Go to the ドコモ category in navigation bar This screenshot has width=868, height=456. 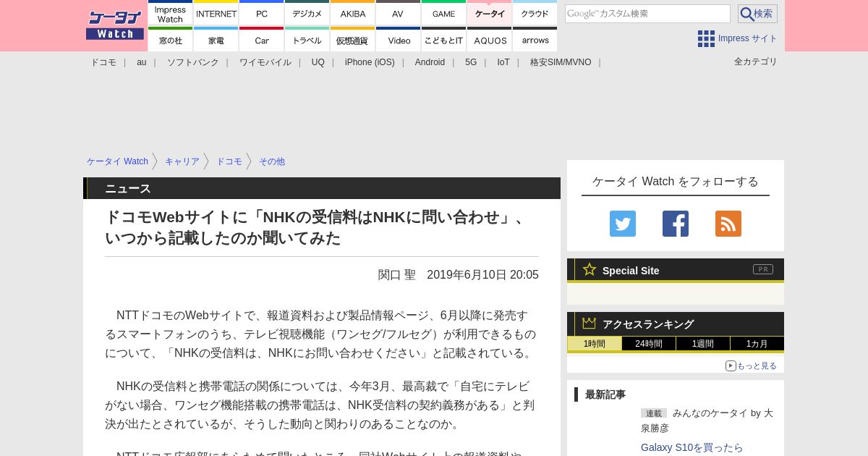pyautogui.click(x=103, y=62)
